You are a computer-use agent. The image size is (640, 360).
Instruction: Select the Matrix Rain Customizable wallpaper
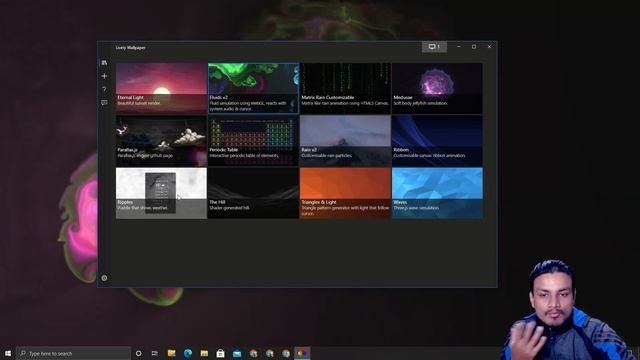345,88
